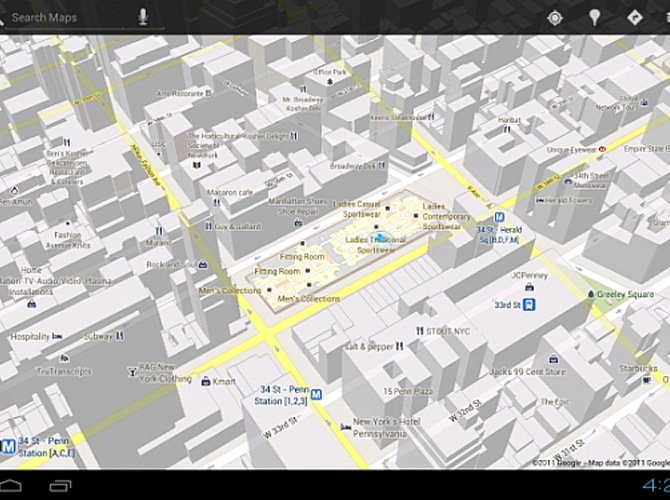Tap the TruTranscripts label

pyautogui.click(x=64, y=371)
